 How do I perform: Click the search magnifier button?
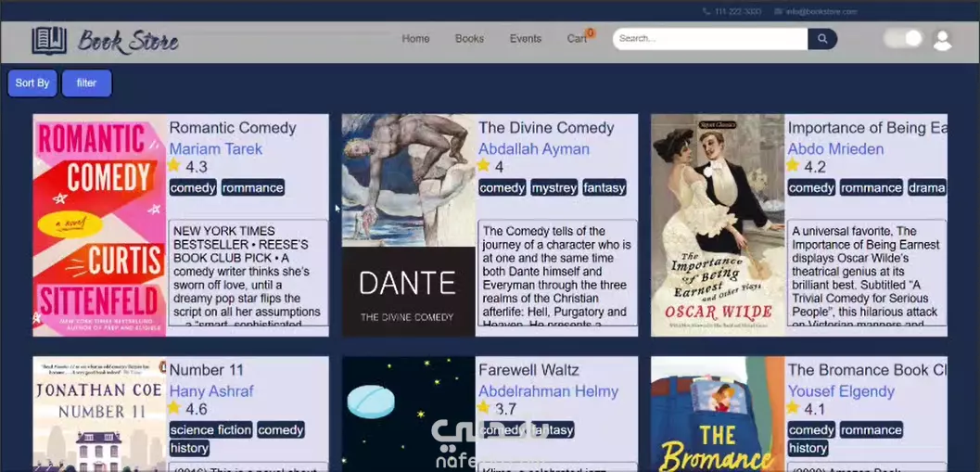[x=822, y=39]
